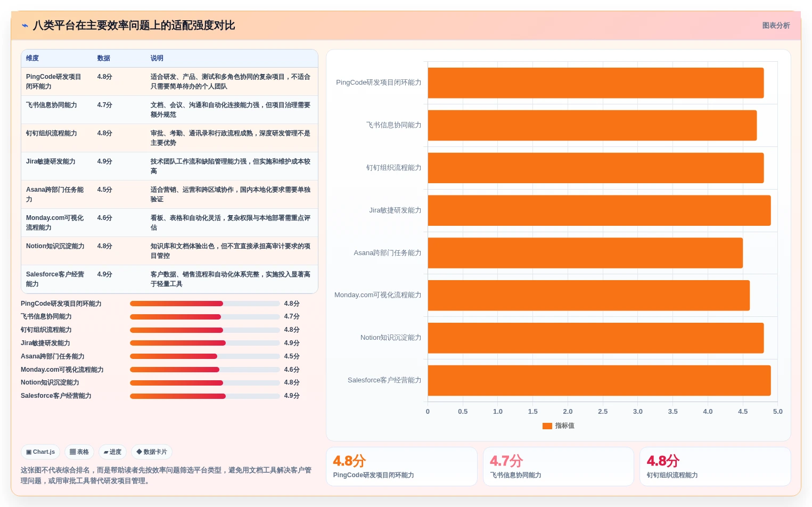Screen dimensions: 812x507
Task: Click the Salesforce description about 客户数据
Action: (x=231, y=279)
